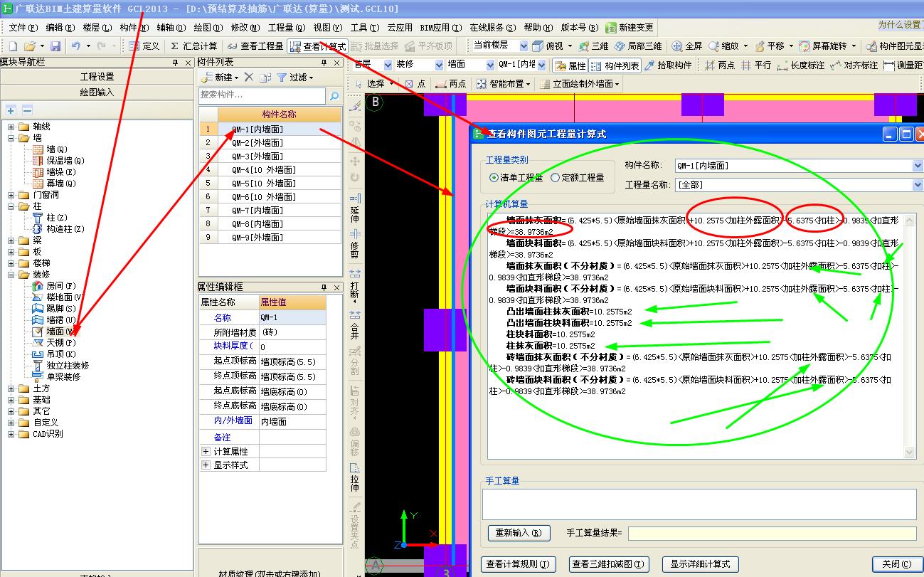The width and height of the screenshot is (924, 577).
Task: Click 过滤 filter in component list
Action: click(x=294, y=77)
